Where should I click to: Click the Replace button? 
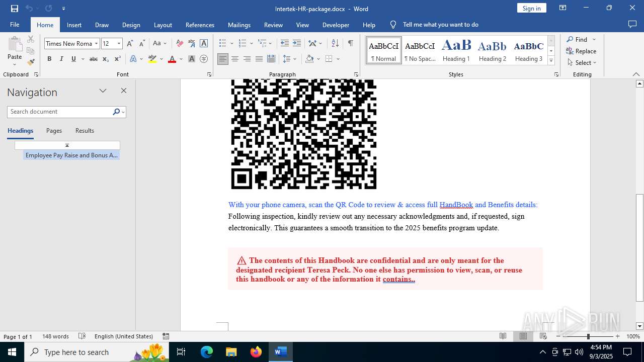(x=581, y=51)
